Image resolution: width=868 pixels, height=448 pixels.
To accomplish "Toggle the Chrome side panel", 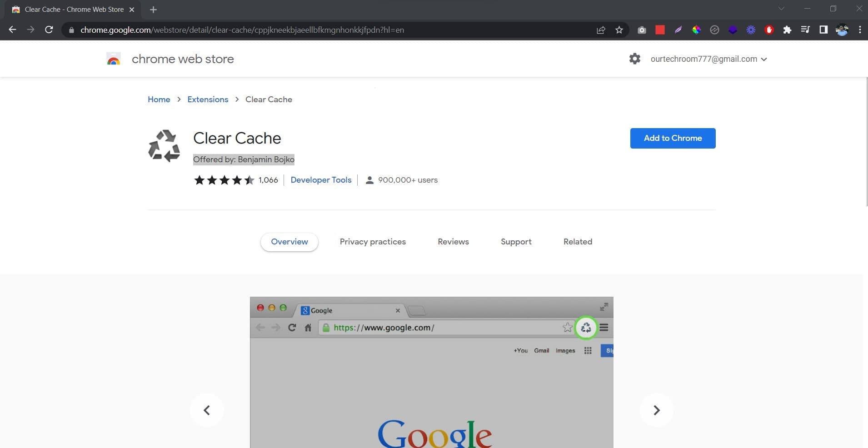I will pyautogui.click(x=823, y=30).
